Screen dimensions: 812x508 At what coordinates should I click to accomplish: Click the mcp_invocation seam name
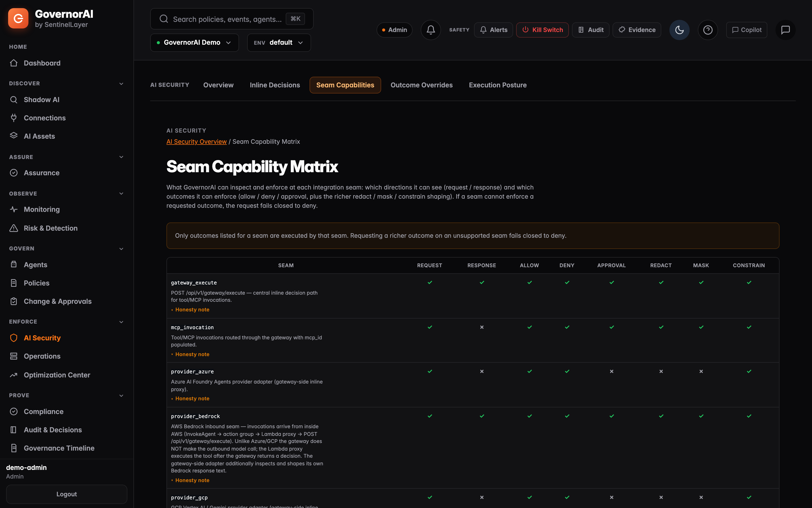pos(192,328)
